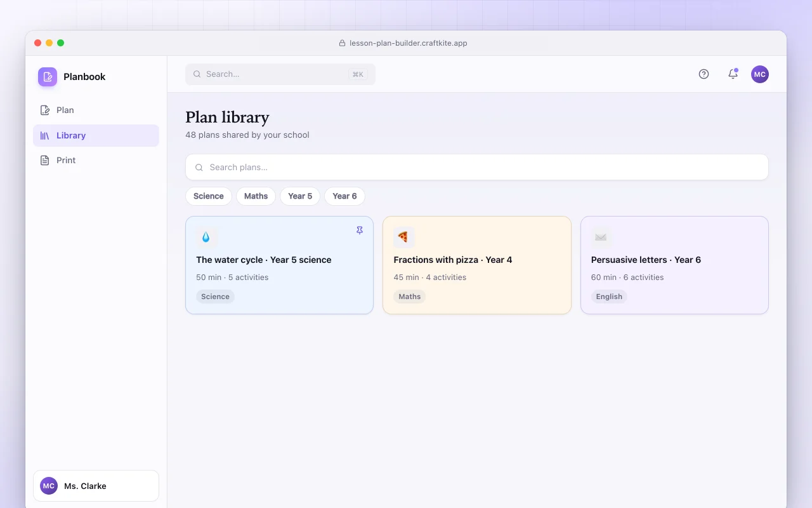812x508 pixels.
Task: Click the Science tag on water cycle card
Action: click(215, 297)
